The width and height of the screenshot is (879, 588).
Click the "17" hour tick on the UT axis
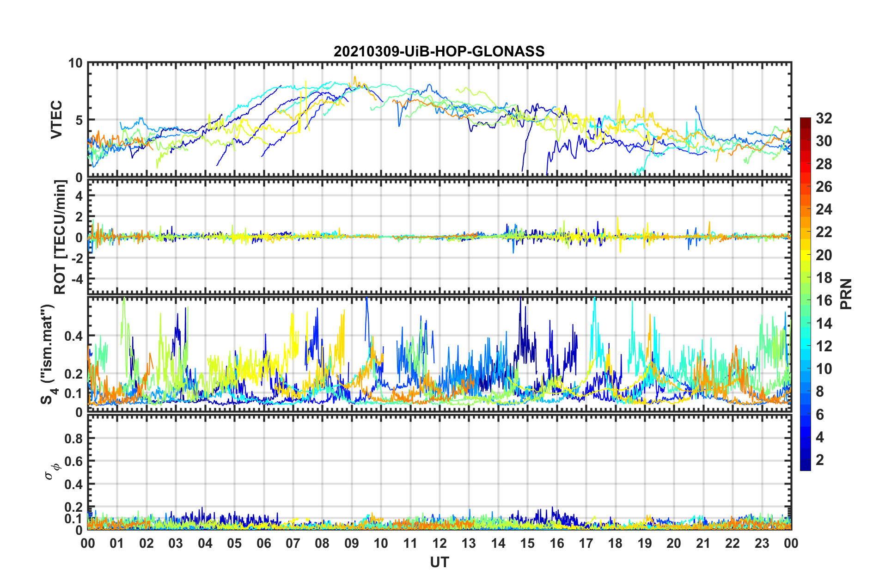[586, 544]
